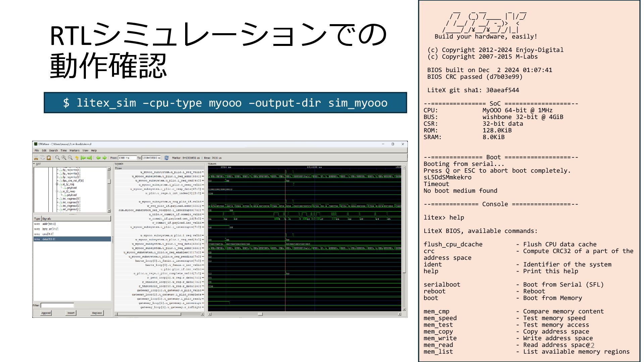Click the Undo Zoom yellow arrow icon
The image size is (644, 362).
tap(76, 158)
